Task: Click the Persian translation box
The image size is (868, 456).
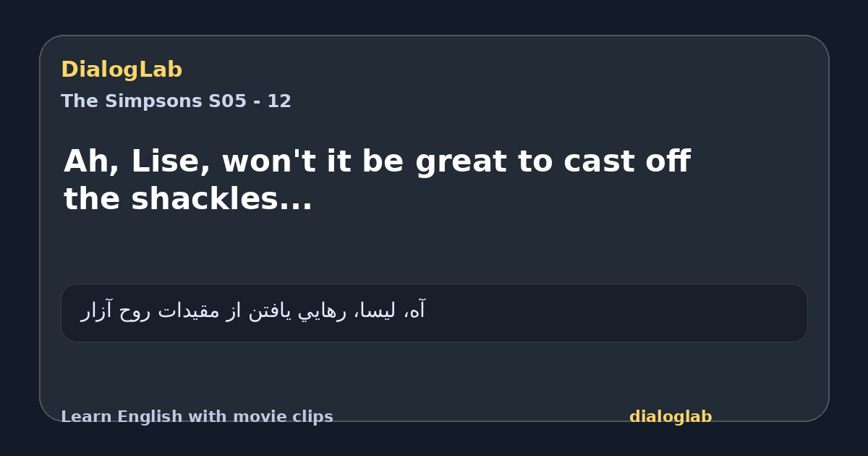Action: tap(434, 313)
